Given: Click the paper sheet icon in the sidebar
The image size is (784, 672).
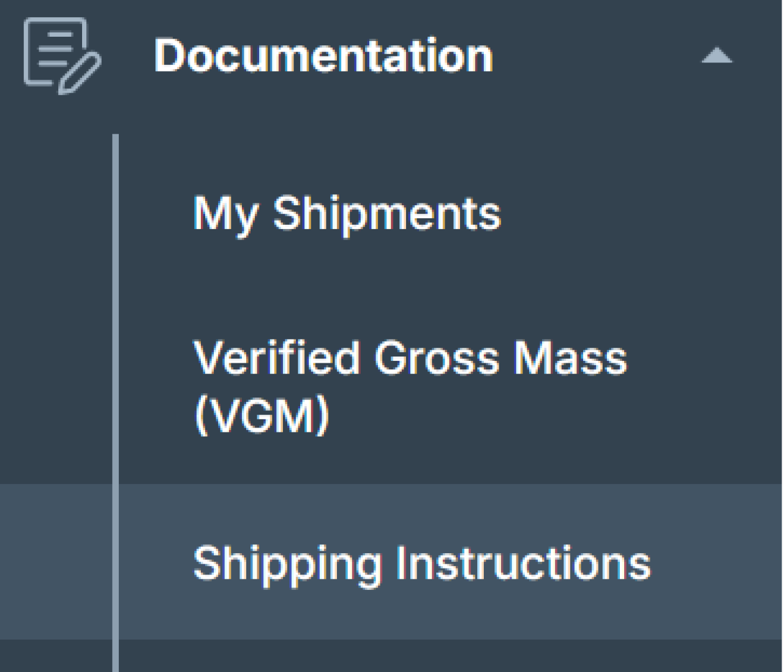Looking at the screenshot, I should (x=55, y=49).
